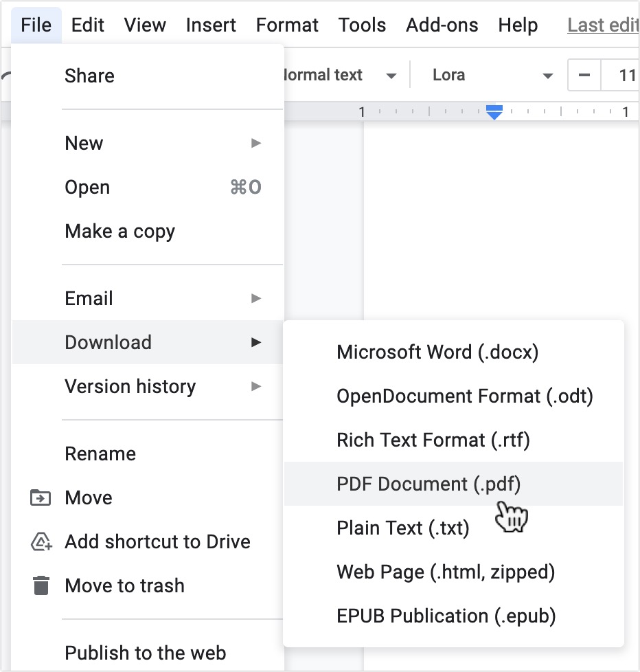This screenshot has width=640, height=672.
Task: Download as OpenDocument Format (.odt)
Action: [x=454, y=396]
